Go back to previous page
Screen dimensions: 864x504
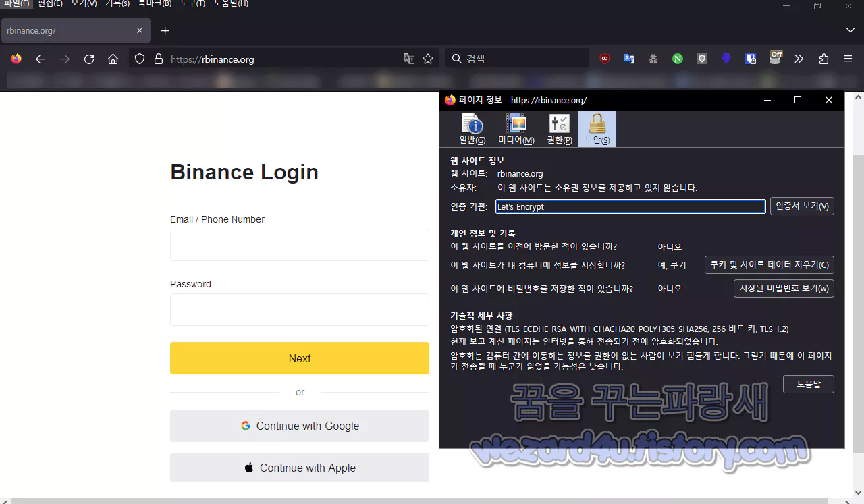[40, 59]
